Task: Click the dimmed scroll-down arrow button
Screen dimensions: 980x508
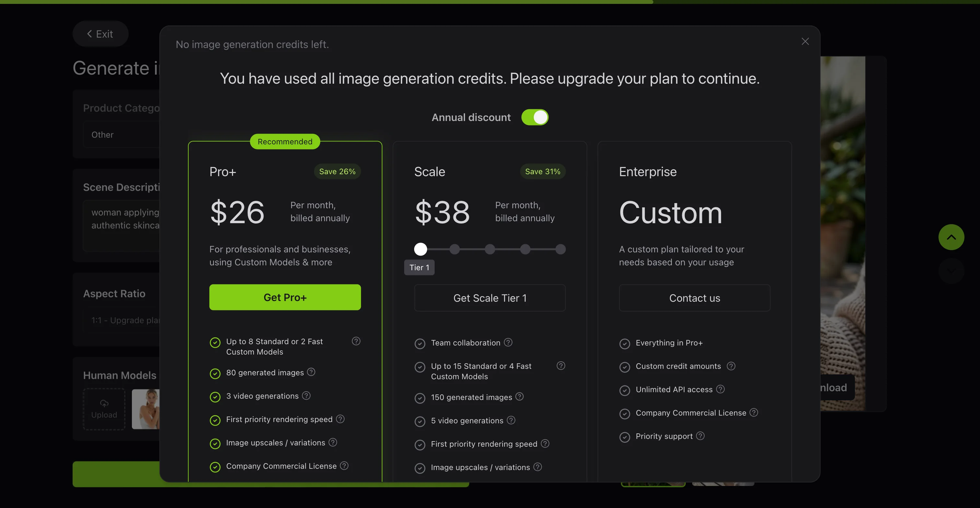Action: click(951, 271)
